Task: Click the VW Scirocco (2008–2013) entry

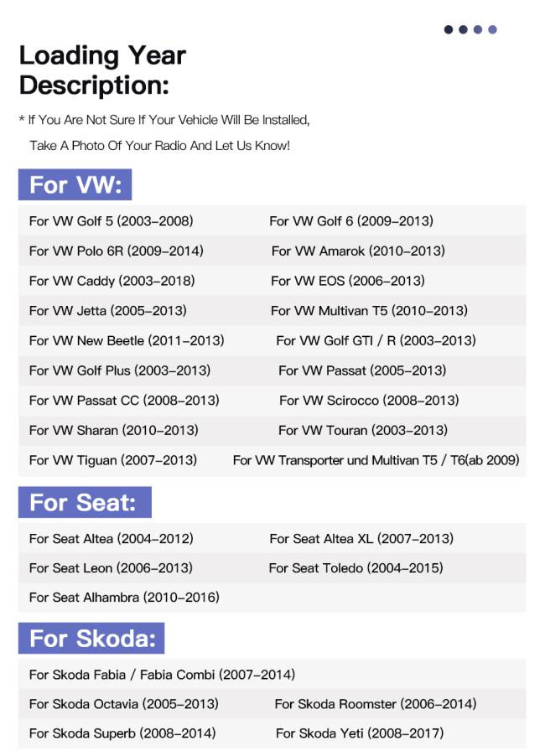Action: tap(369, 401)
